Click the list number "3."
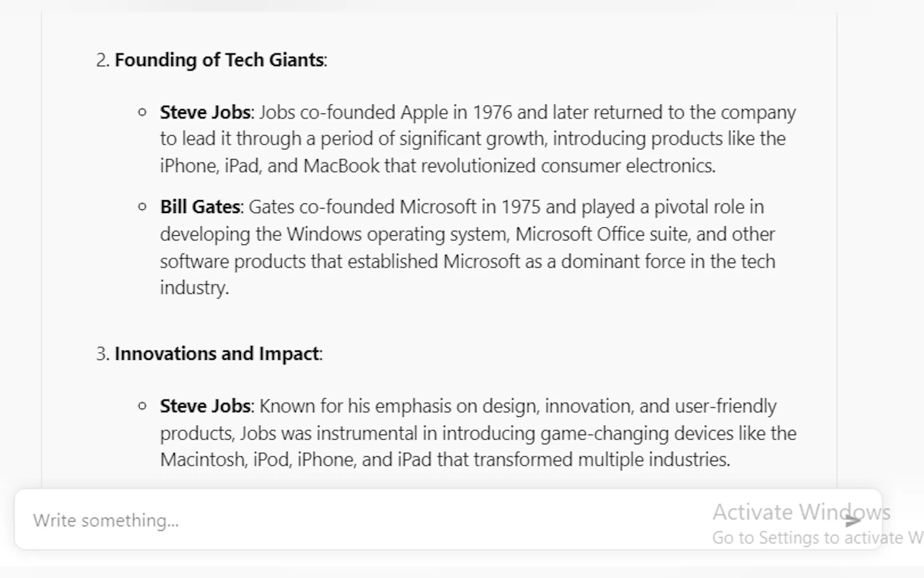This screenshot has height=578, width=924. click(x=102, y=353)
